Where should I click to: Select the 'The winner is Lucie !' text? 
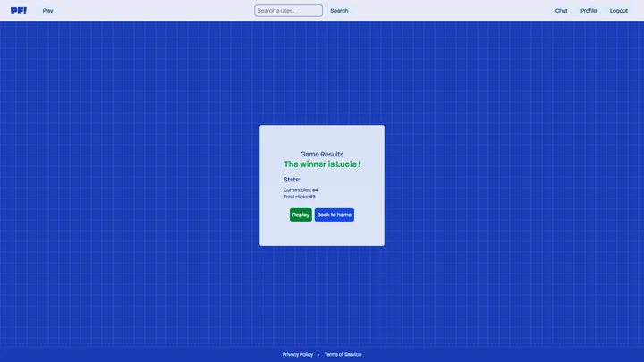(322, 164)
